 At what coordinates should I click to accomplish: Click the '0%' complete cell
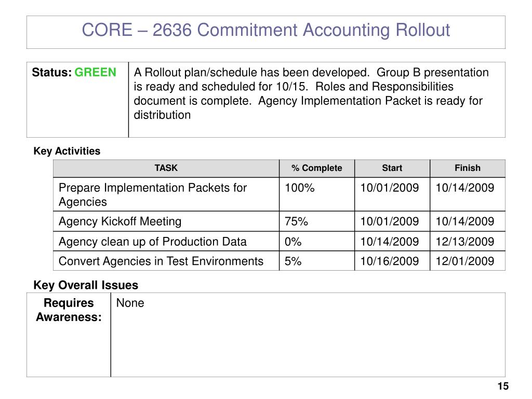point(317,241)
